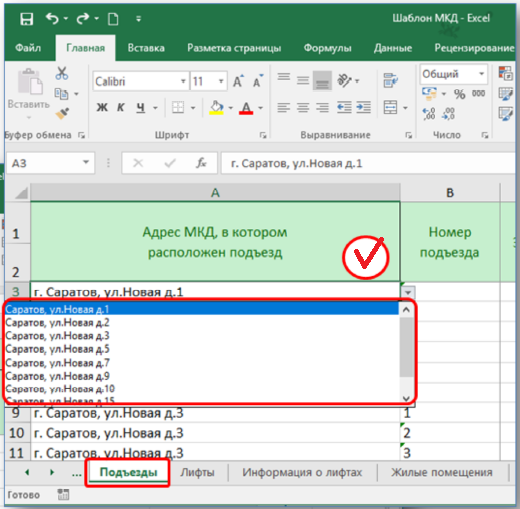520x509 pixels.
Task: Click the Percent style icon
Action: pyautogui.click(x=459, y=94)
